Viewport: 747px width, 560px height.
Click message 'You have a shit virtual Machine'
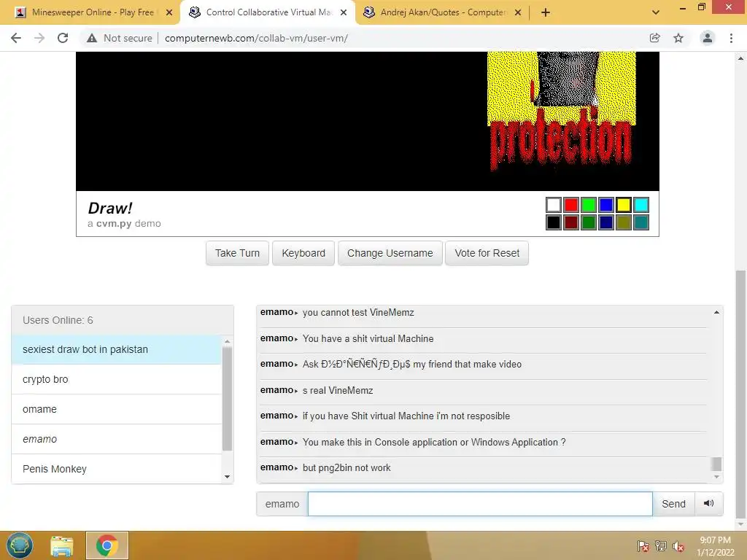(368, 338)
